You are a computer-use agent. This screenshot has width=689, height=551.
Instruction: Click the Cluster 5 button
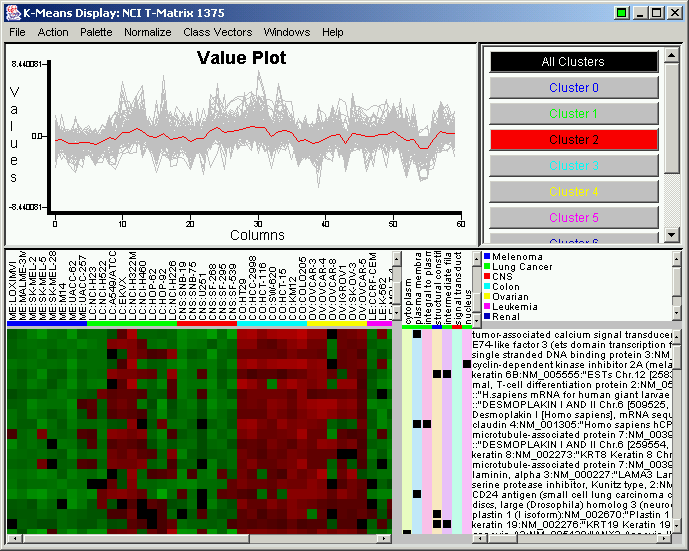click(573, 218)
